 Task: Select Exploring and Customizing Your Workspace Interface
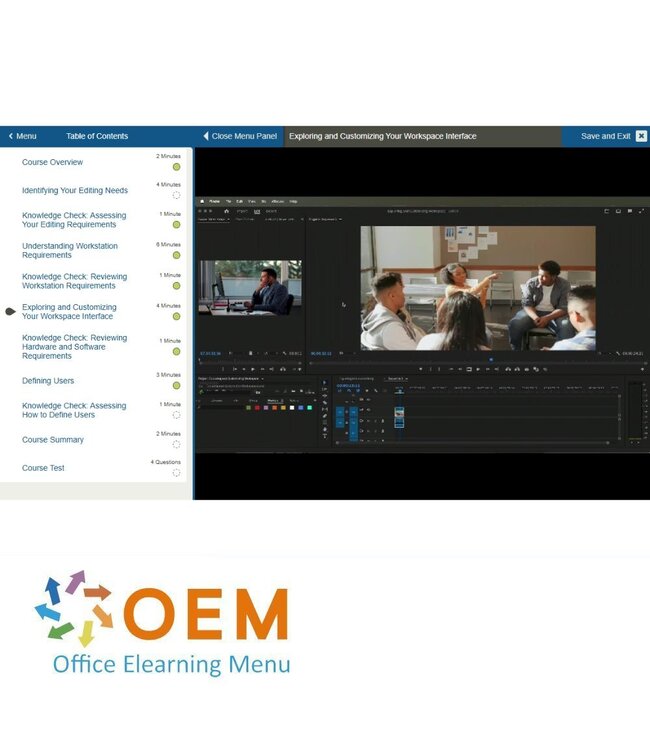click(x=69, y=312)
